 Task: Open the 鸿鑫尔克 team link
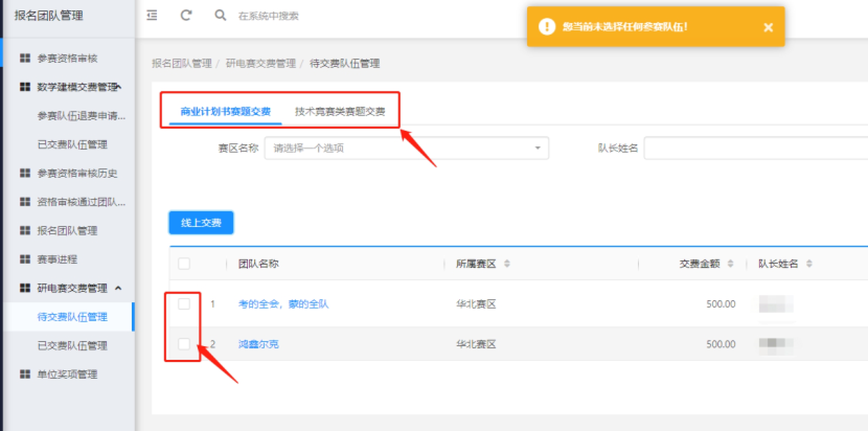click(x=258, y=344)
